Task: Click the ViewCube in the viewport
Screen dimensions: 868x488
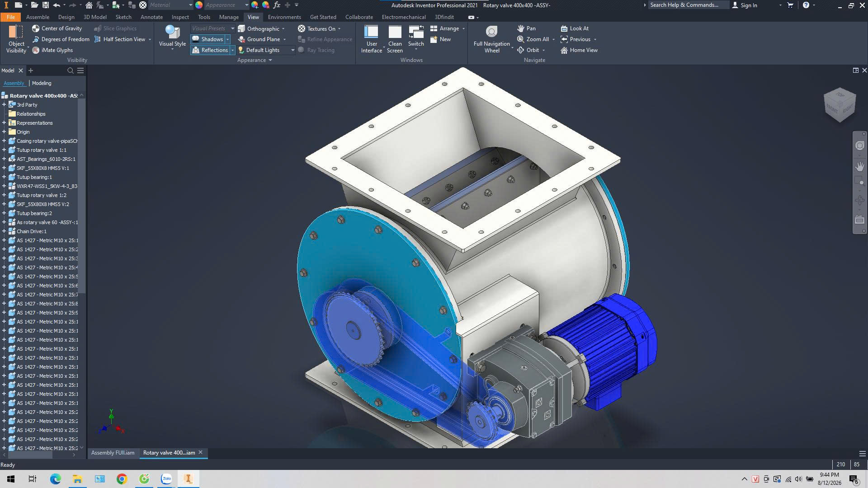Action: coord(840,105)
